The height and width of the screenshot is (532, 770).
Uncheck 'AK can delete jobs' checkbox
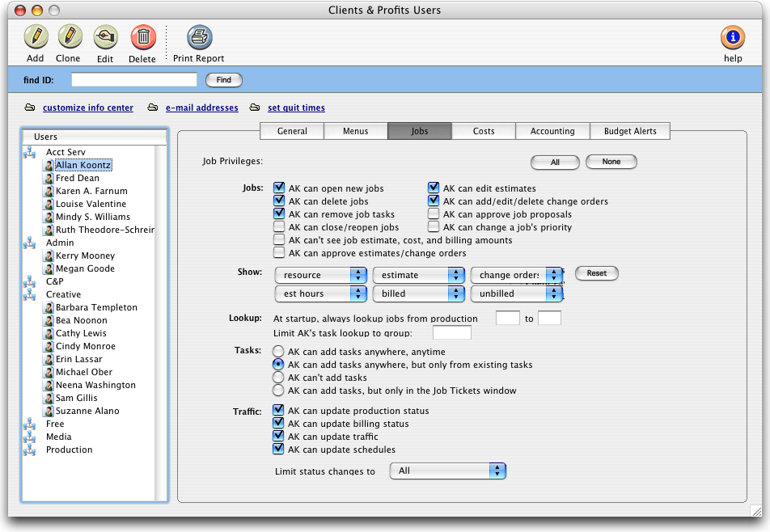pyautogui.click(x=279, y=201)
